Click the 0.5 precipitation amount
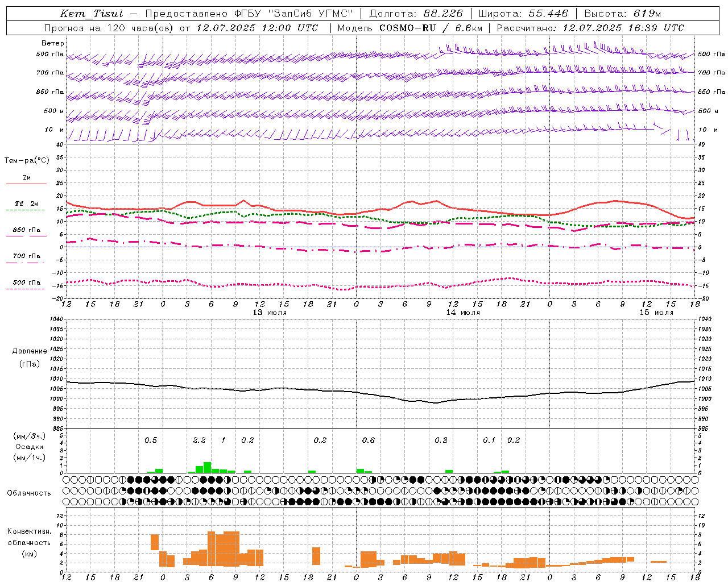 [151, 440]
